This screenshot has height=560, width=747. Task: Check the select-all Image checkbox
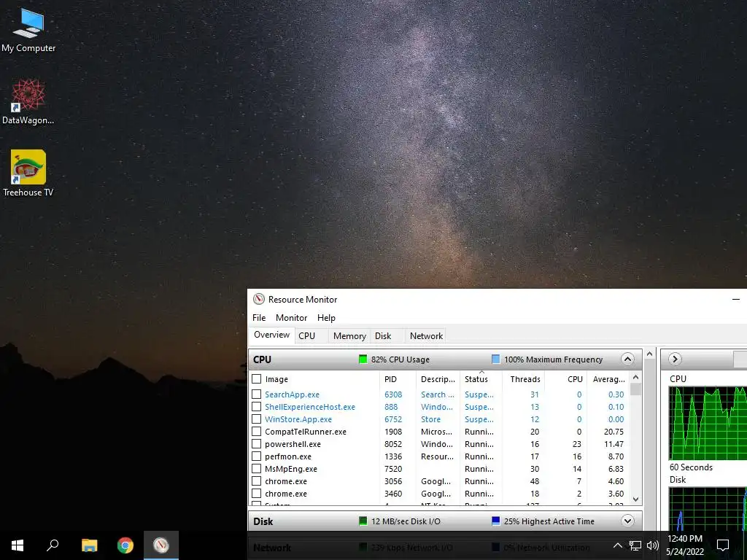point(256,379)
